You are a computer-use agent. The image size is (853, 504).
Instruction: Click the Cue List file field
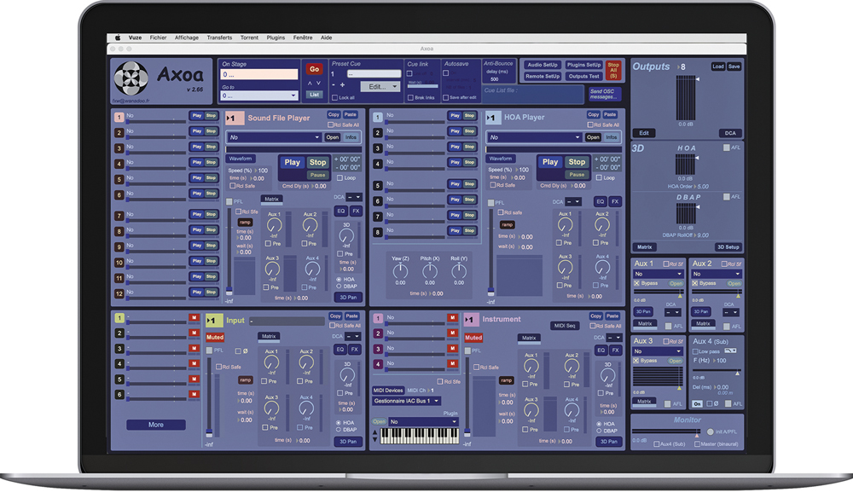(532, 95)
